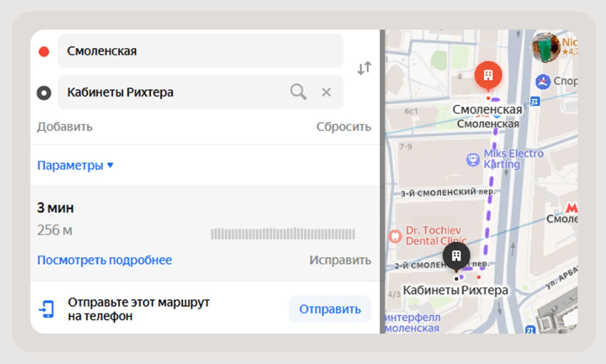
Task: Open the place photo thumbnail on the map
Action: 545,47
